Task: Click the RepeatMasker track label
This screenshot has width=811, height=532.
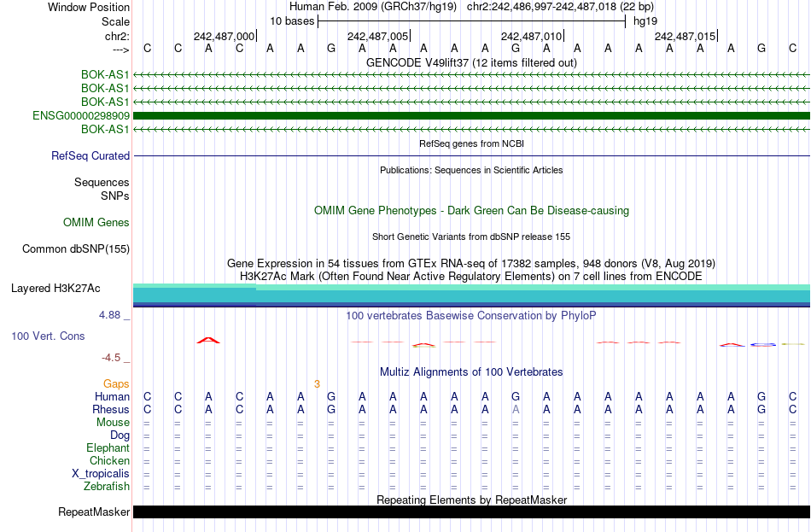Action: click(x=94, y=512)
